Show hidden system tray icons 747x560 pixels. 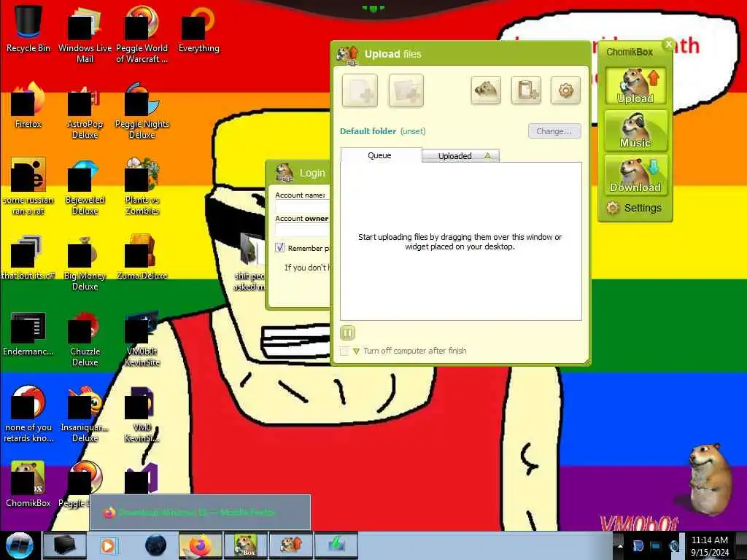point(620,546)
